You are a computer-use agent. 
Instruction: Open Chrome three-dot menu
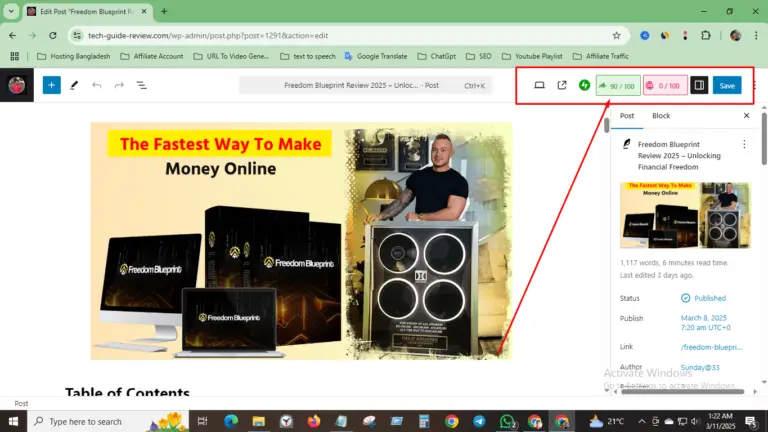[x=756, y=35]
